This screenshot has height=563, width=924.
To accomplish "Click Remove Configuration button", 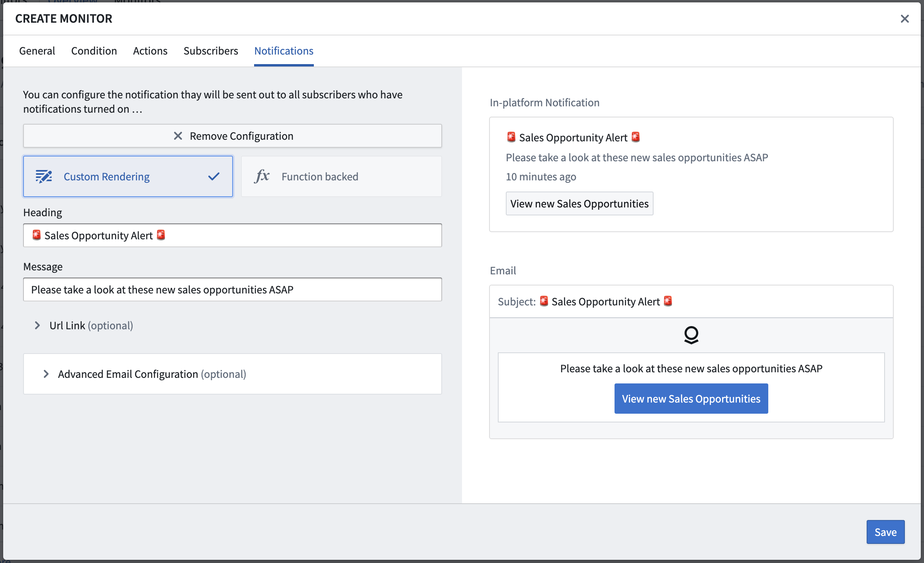I will pos(233,136).
